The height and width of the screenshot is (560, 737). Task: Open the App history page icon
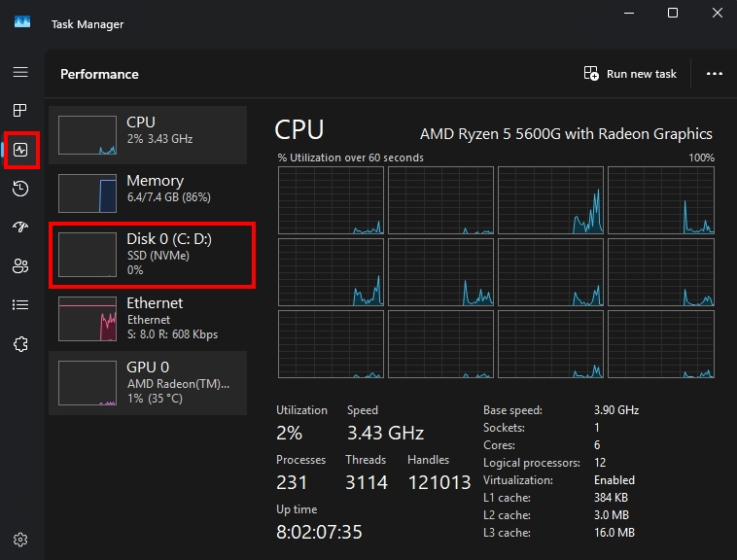[x=20, y=189]
